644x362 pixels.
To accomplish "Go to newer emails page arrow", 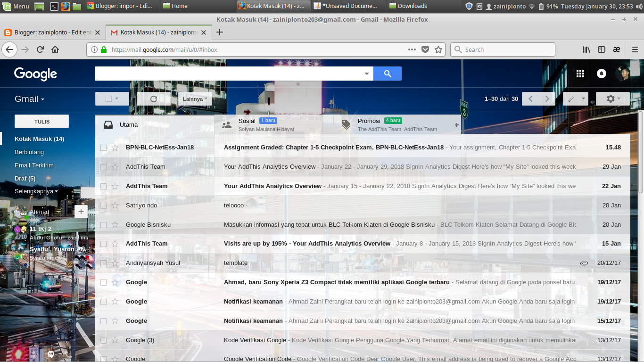I will (530, 99).
